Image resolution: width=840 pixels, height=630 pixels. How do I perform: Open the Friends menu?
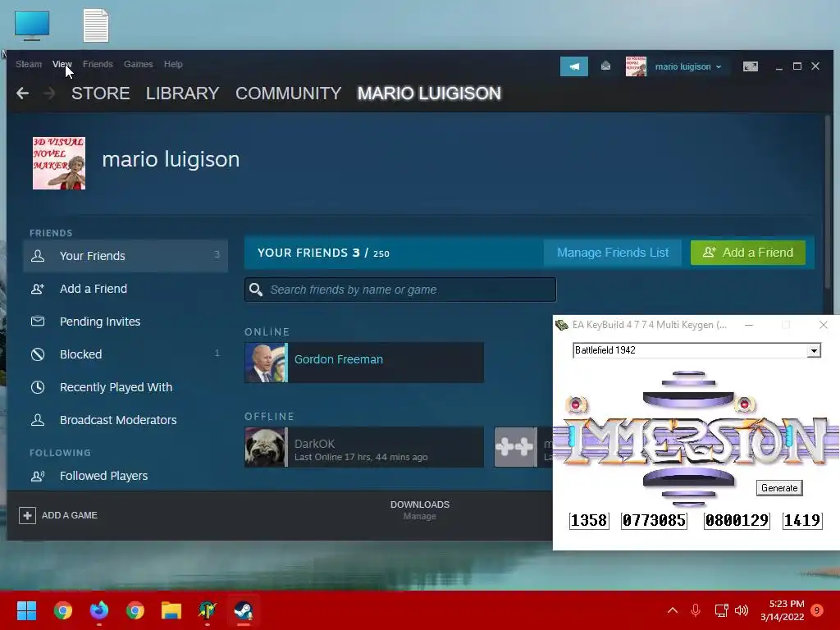pos(98,64)
